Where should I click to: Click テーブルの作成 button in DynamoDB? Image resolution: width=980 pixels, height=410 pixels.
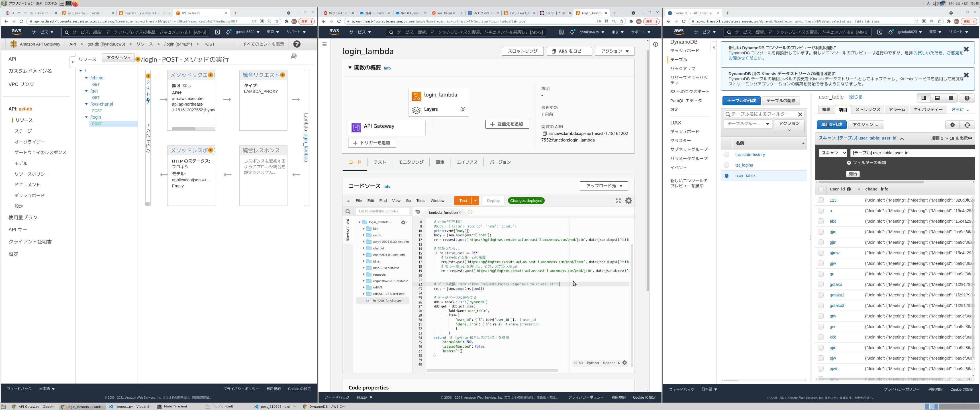pos(741,101)
